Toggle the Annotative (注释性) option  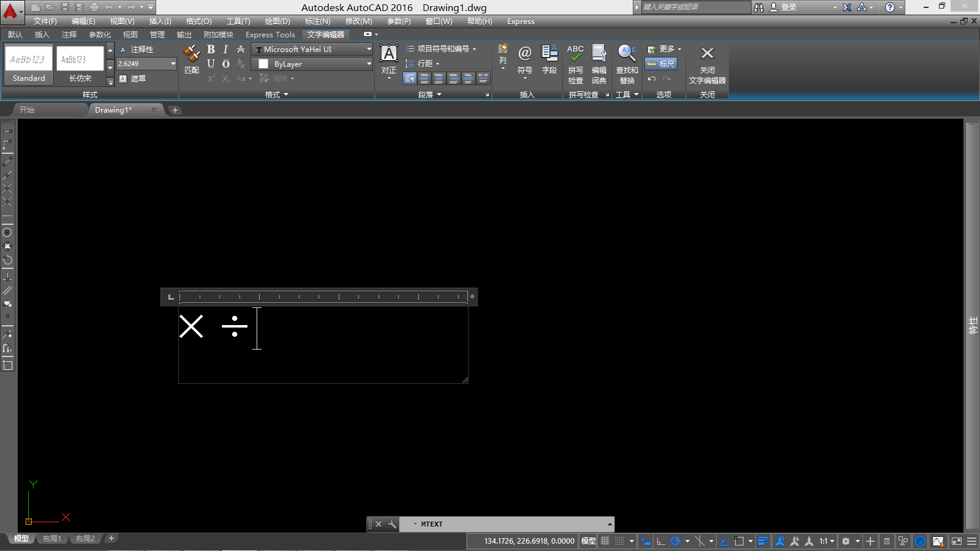click(136, 49)
